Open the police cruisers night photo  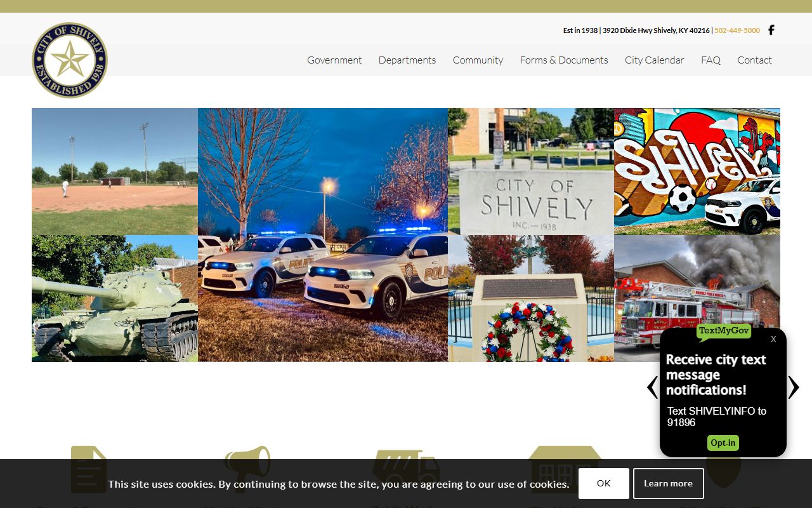(323, 235)
